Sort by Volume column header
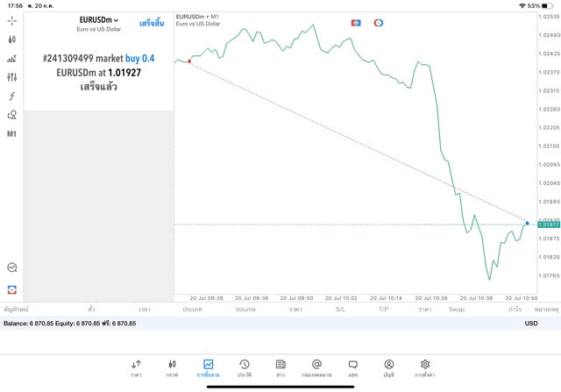Image resolution: width=561 pixels, height=392 pixels. click(245, 310)
